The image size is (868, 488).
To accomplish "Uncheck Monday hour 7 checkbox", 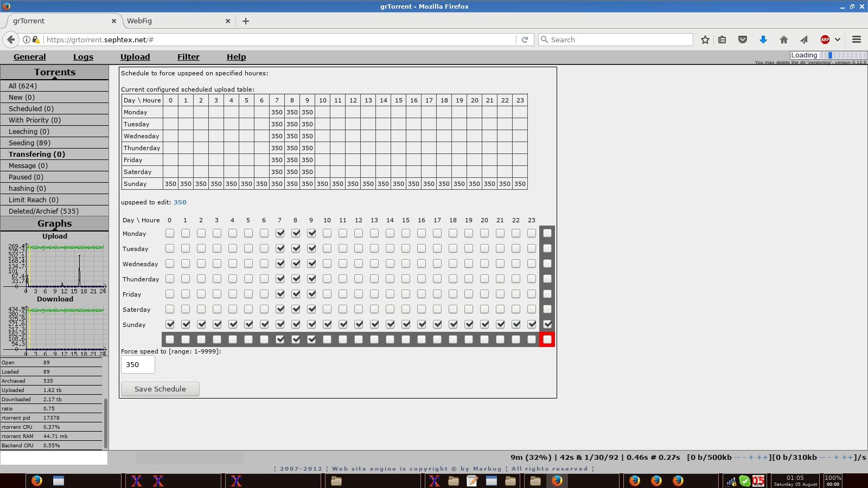I will click(280, 233).
